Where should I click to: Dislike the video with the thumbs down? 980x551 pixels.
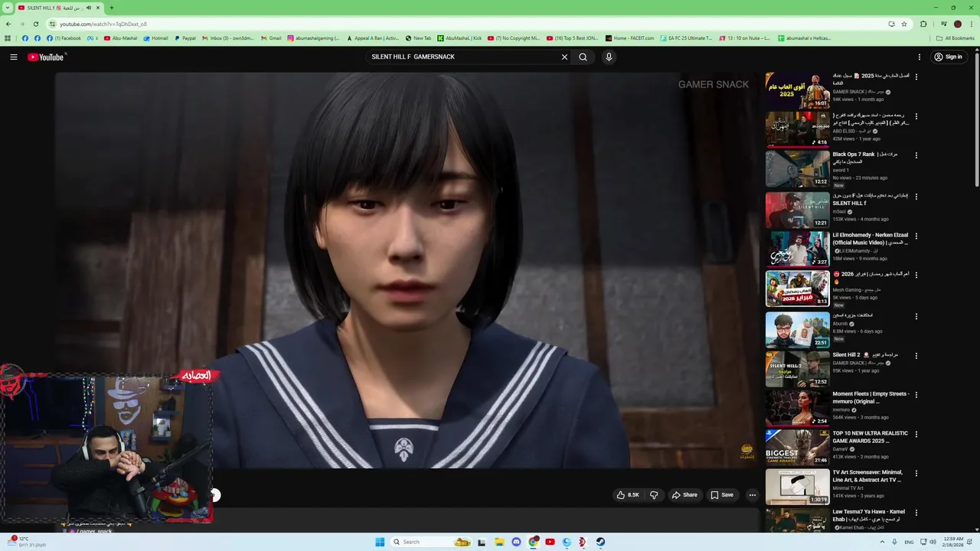(654, 495)
